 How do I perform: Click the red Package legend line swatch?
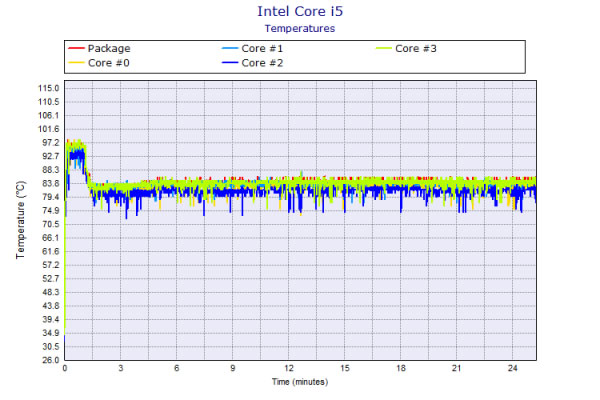(76, 48)
